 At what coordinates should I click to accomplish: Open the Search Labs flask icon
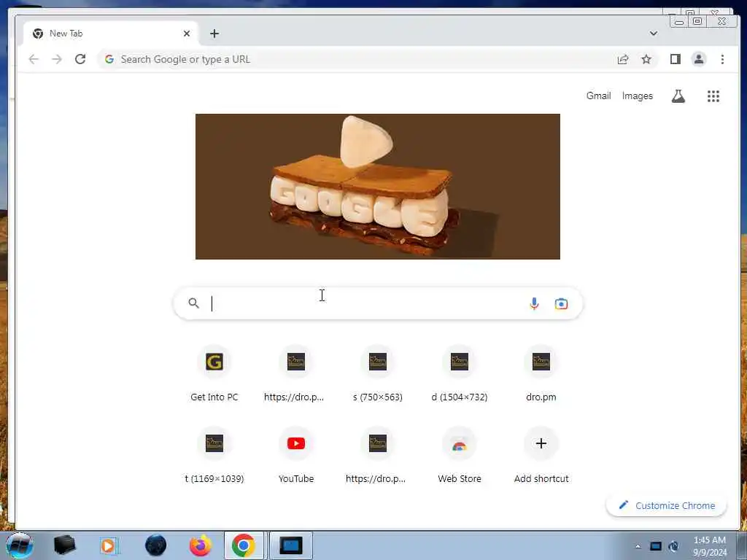(x=678, y=96)
